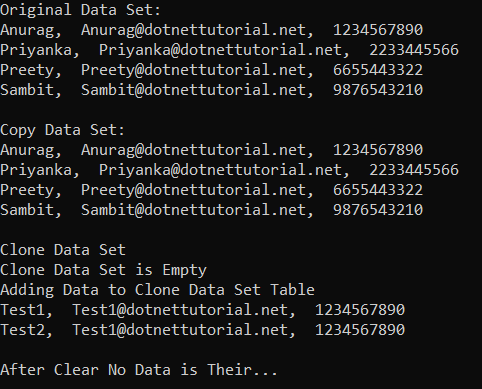482x389 pixels.
Task: Click the 'Copy Data Set:' heading
Action: point(62,130)
